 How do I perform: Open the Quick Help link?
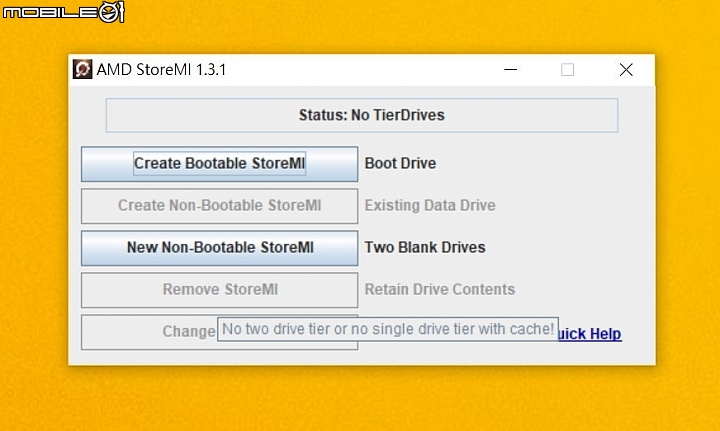590,334
